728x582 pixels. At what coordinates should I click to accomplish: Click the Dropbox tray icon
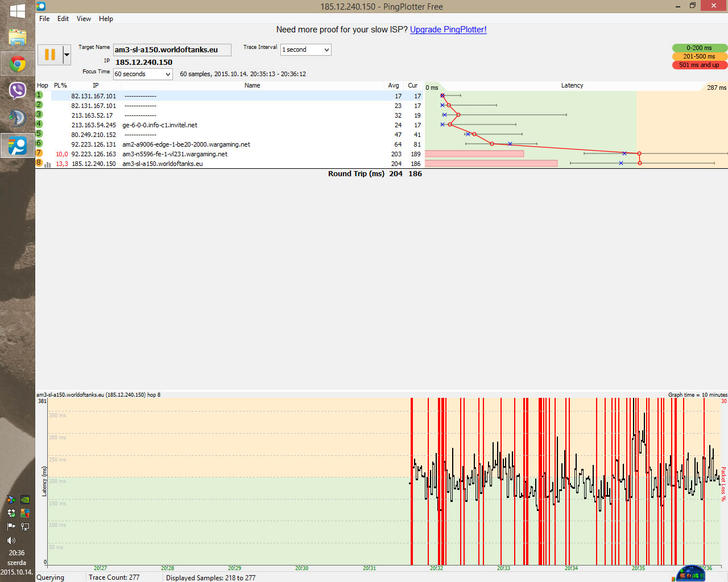(11, 513)
